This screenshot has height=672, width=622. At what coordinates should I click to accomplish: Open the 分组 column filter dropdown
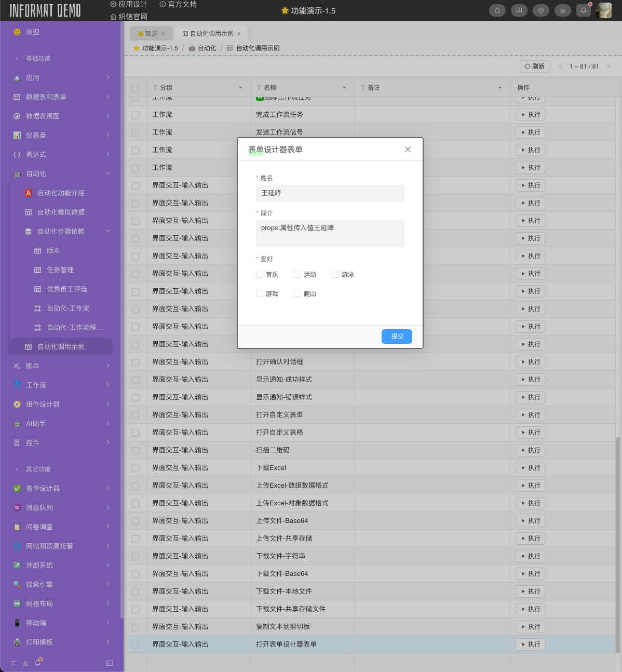pos(240,87)
